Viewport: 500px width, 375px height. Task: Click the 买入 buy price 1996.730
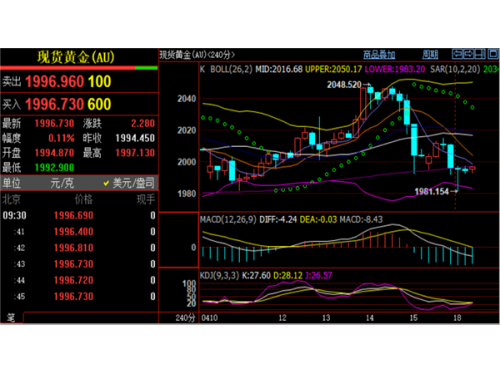coord(54,104)
